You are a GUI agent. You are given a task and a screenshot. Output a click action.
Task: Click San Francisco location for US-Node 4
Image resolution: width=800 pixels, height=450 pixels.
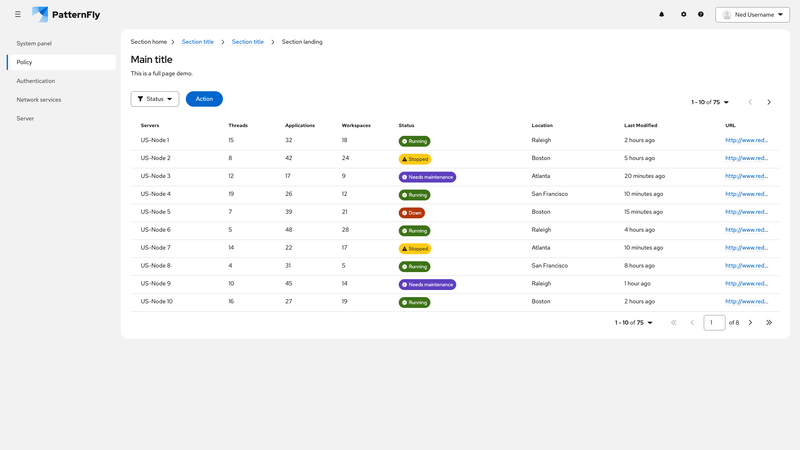549,194
